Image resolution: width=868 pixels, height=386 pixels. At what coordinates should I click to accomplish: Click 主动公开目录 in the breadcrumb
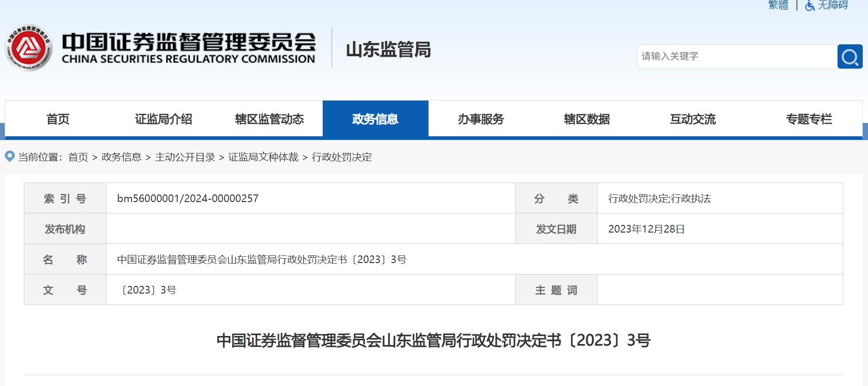click(185, 157)
